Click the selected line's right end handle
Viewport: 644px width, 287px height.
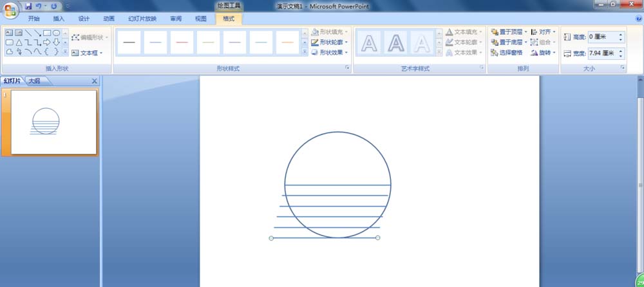click(378, 237)
